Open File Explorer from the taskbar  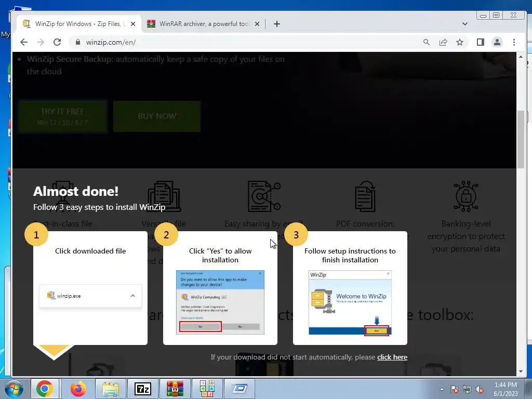click(111, 389)
